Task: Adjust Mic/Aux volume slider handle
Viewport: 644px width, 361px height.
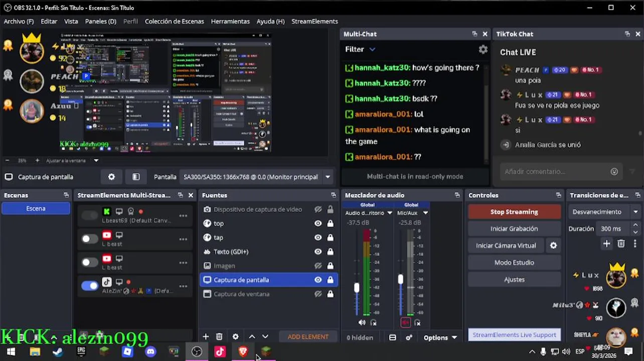Action: point(400,279)
